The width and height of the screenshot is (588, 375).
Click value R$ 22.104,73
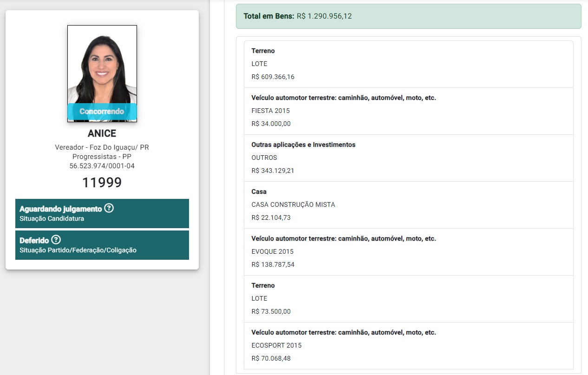point(271,217)
